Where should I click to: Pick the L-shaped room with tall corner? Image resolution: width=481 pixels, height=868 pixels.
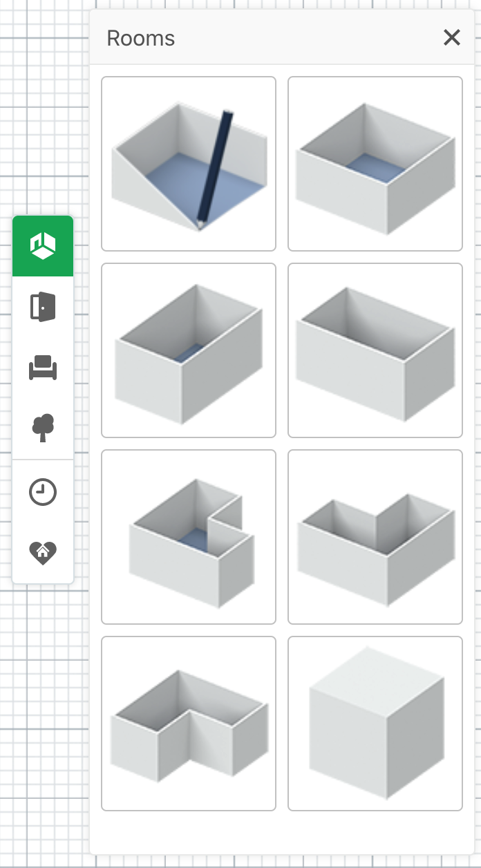point(375,537)
